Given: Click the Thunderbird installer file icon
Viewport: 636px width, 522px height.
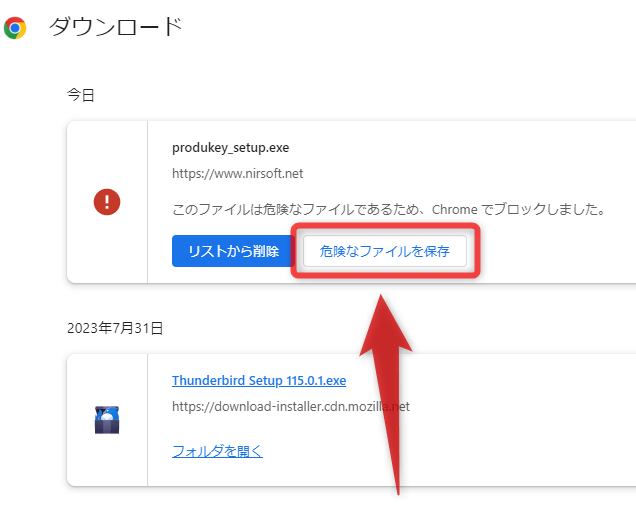Looking at the screenshot, I should click(x=107, y=419).
